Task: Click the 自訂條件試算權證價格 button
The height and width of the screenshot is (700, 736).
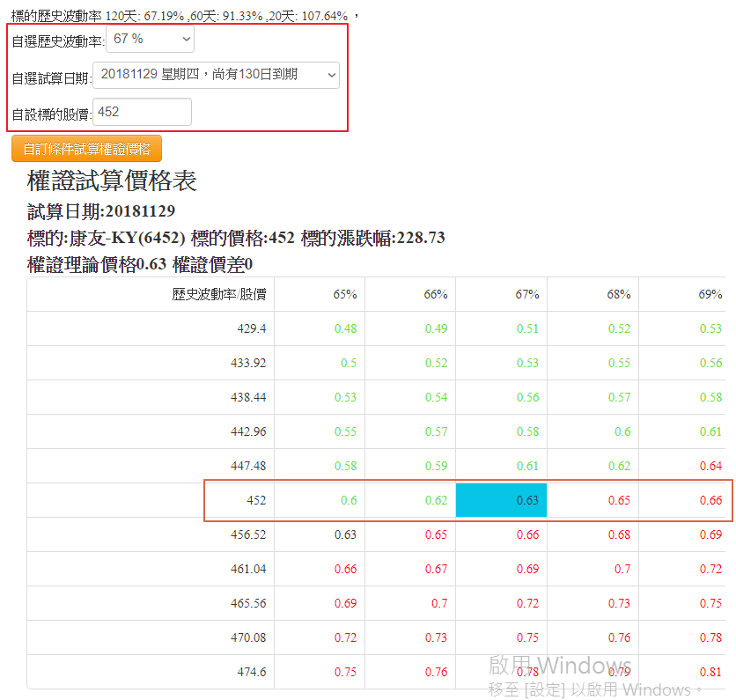Action: (x=87, y=149)
